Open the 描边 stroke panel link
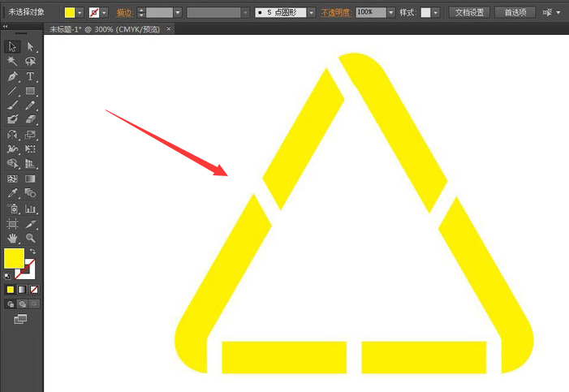The width and height of the screenshot is (569, 392). tap(123, 13)
